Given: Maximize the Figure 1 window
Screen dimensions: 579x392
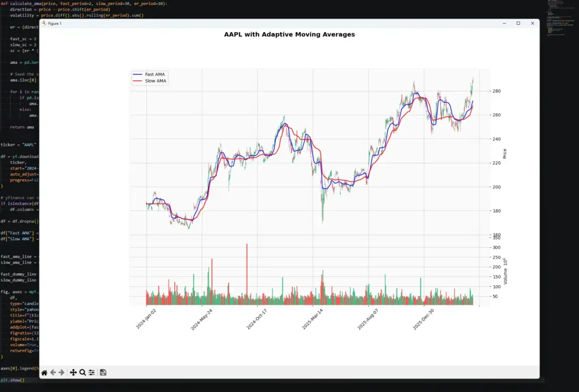Looking at the screenshot, I should 518,23.
